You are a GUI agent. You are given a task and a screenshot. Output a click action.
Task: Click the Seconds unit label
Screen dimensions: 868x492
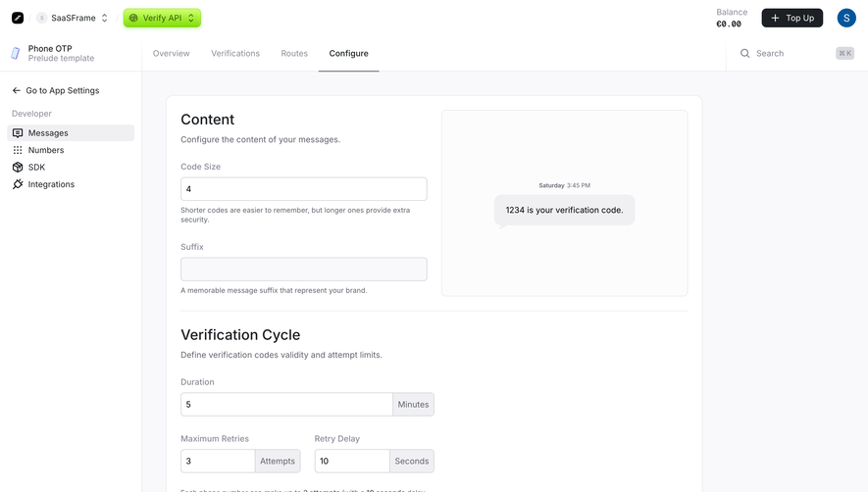pos(411,461)
